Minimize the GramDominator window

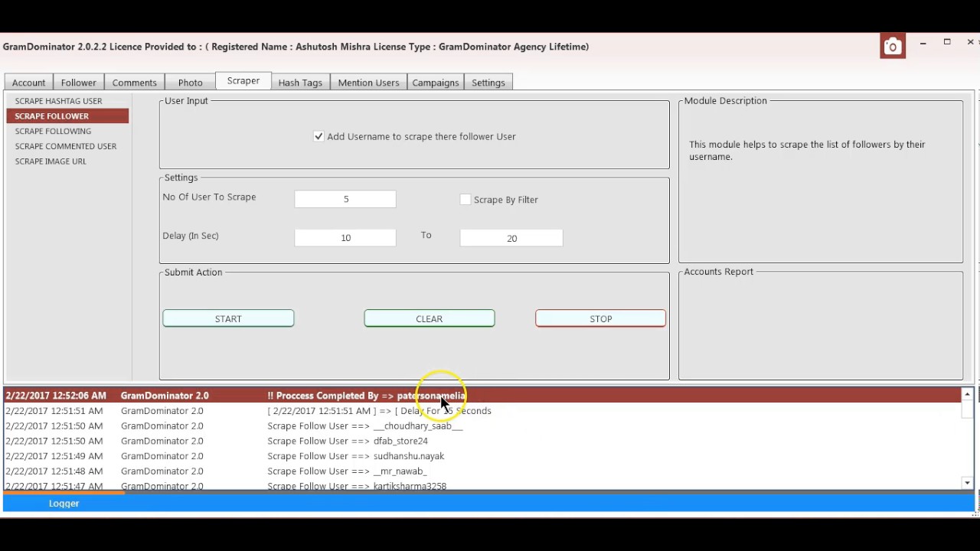tap(923, 43)
